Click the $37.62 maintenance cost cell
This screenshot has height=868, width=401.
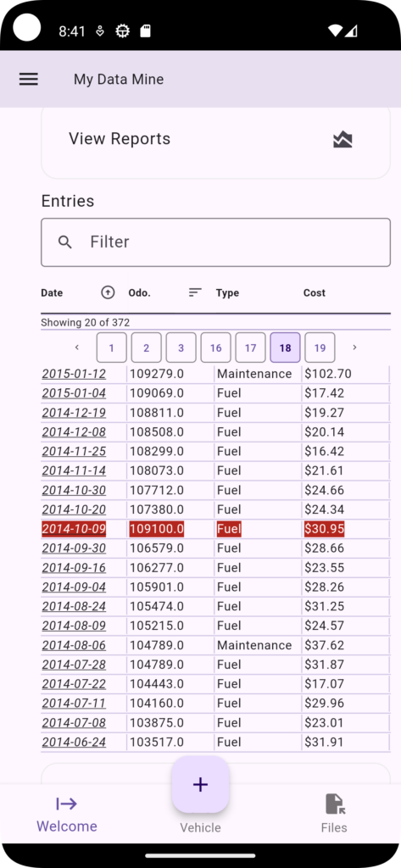click(324, 645)
